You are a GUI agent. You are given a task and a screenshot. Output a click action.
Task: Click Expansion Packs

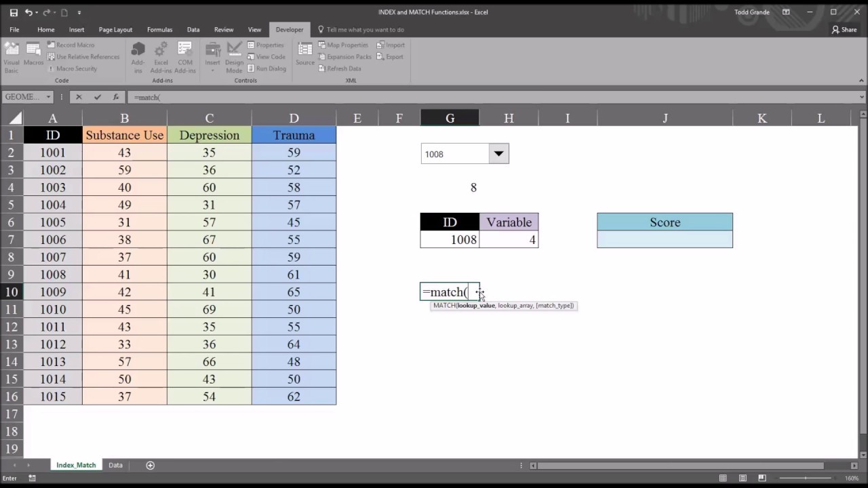click(x=345, y=57)
